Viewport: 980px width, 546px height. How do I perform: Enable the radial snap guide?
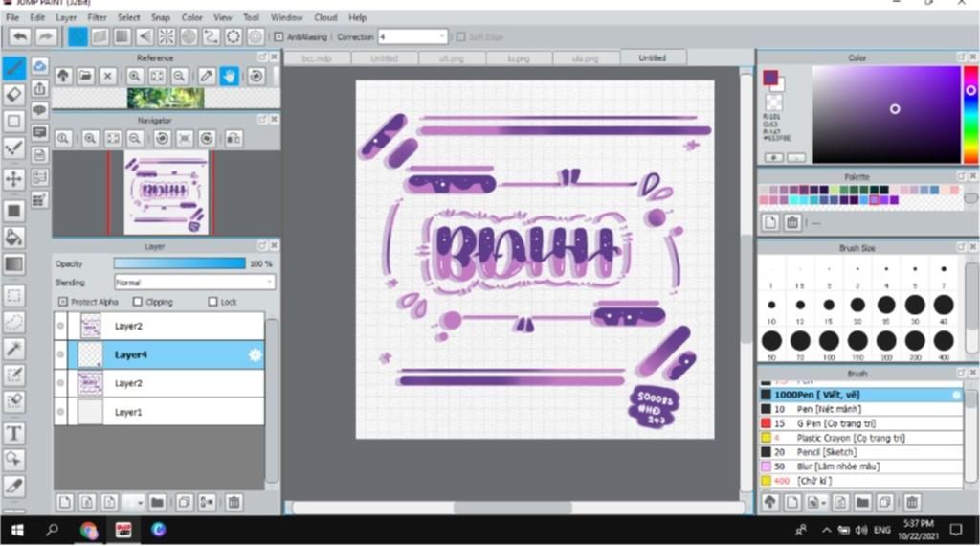tap(167, 37)
